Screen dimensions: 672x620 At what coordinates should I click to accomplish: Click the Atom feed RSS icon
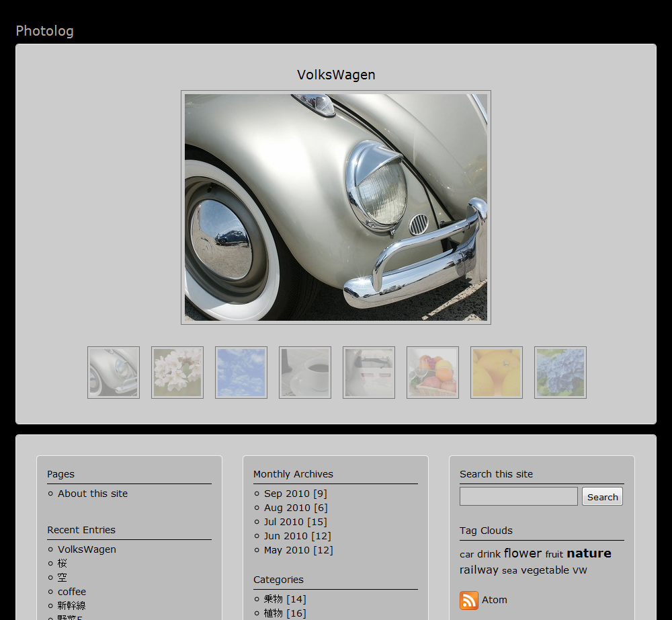469,600
